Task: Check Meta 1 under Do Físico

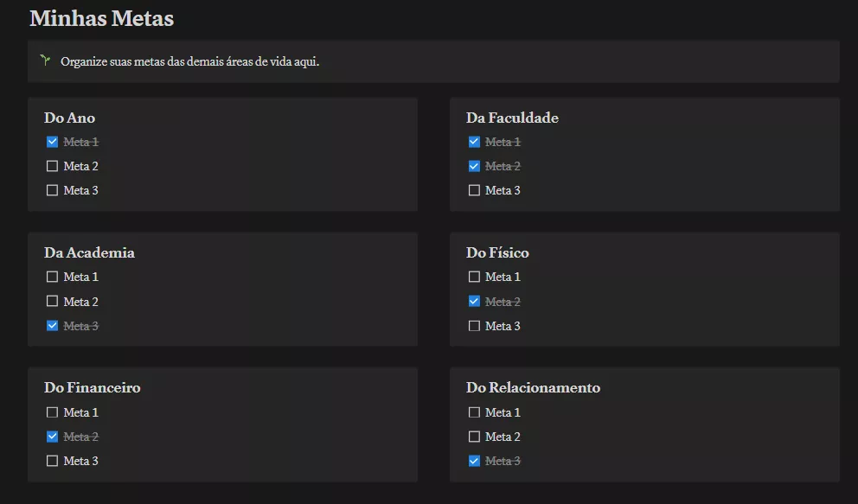Action: (x=474, y=277)
